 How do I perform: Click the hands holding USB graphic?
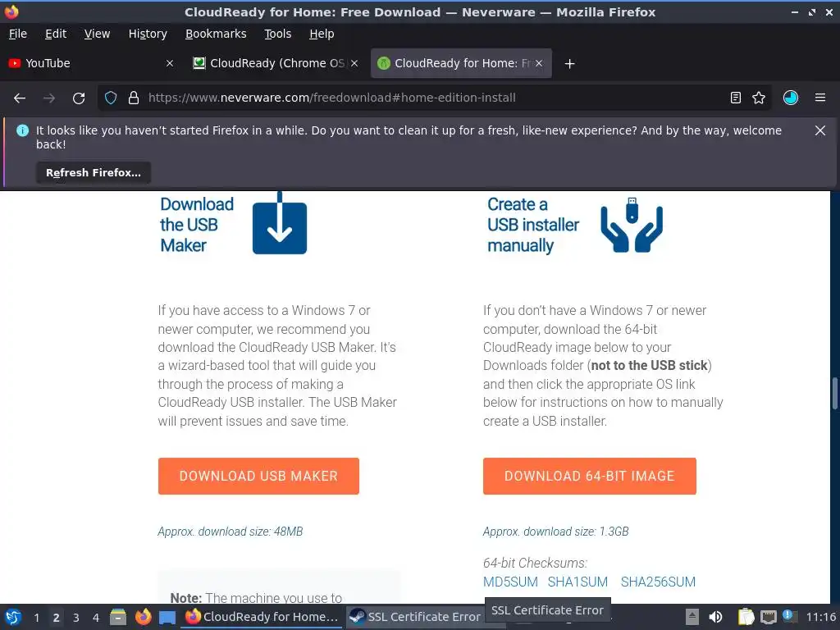[632, 225]
